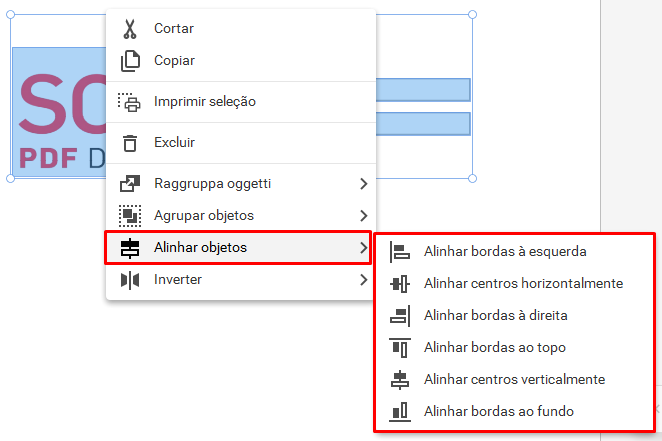
Task: Click the printer icon for Imprimir seleção
Action: tap(129, 102)
